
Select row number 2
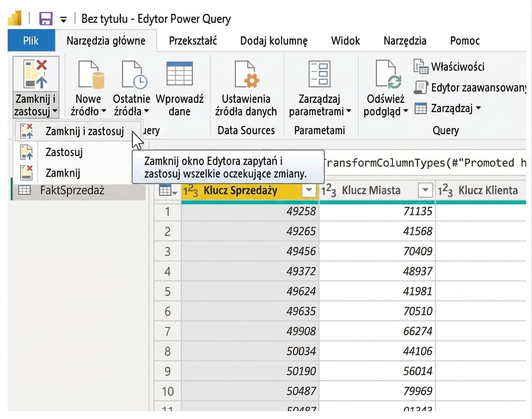(168, 232)
